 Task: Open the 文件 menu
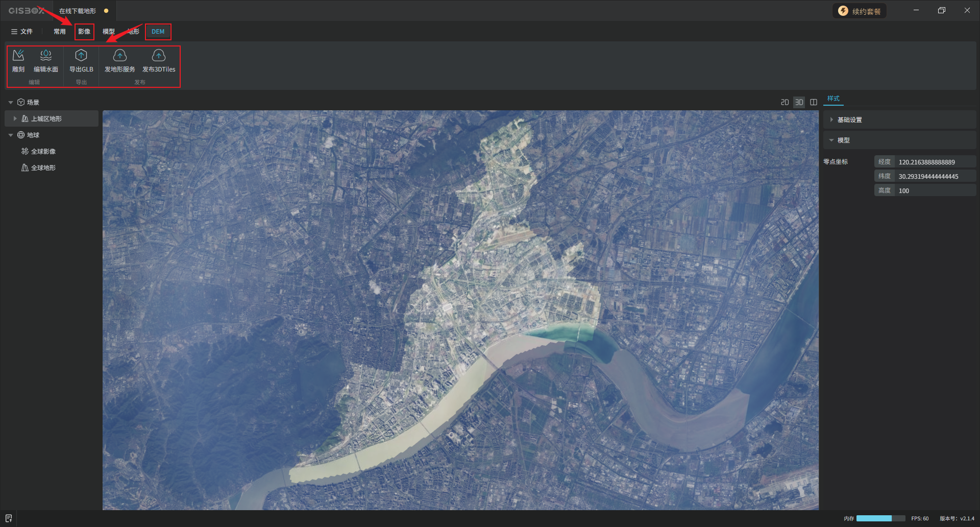pyautogui.click(x=22, y=32)
